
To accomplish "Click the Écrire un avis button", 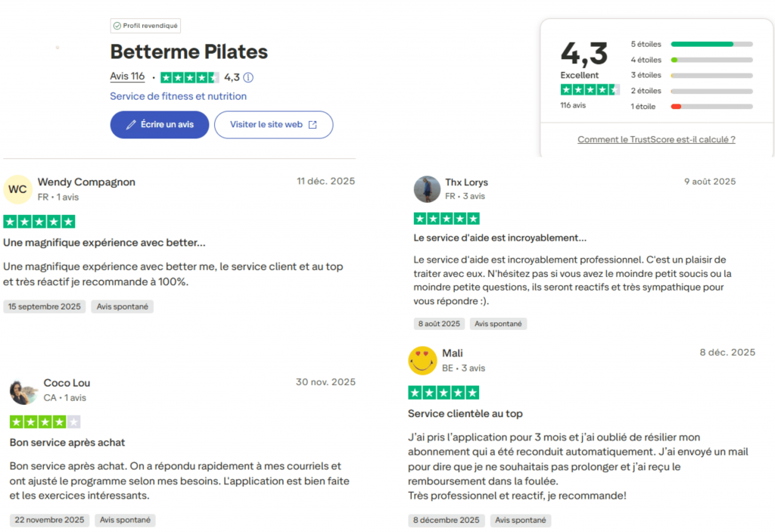I will point(159,124).
